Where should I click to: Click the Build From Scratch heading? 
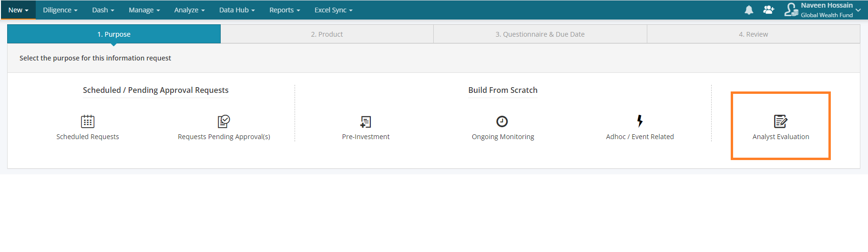click(503, 90)
